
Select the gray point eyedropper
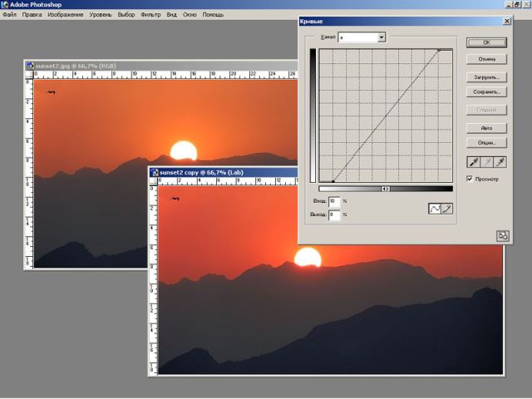coord(487,162)
